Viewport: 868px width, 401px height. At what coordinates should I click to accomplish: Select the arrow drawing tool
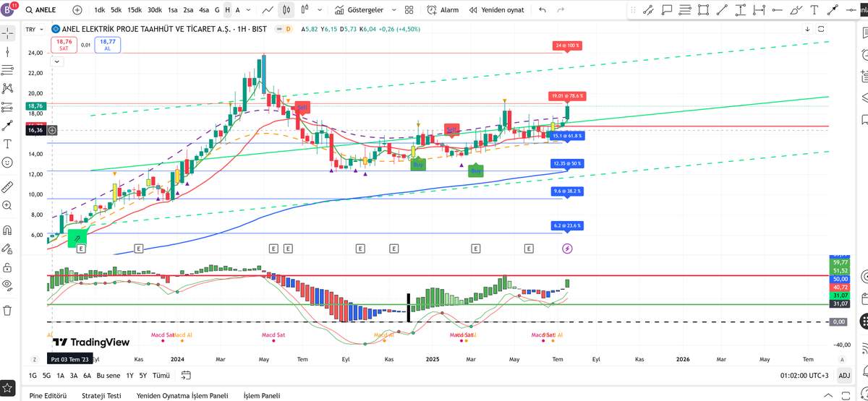coord(832,11)
